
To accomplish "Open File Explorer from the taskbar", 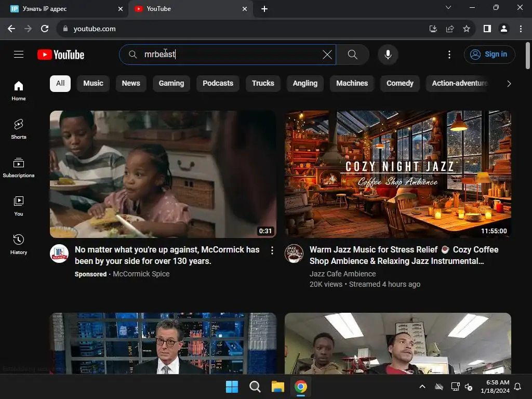I will [277, 387].
